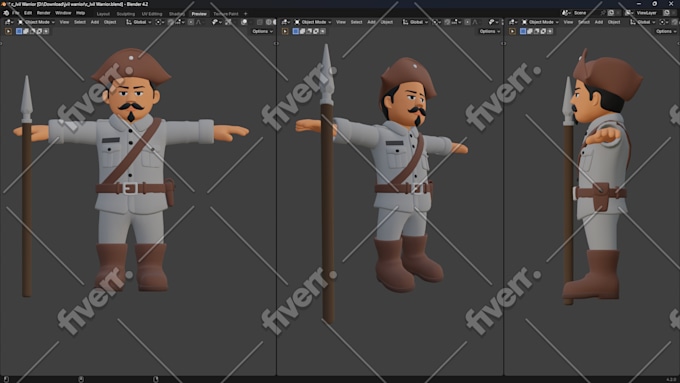Open the Help menu
Viewport: 680px width, 383px height.
coord(81,13)
